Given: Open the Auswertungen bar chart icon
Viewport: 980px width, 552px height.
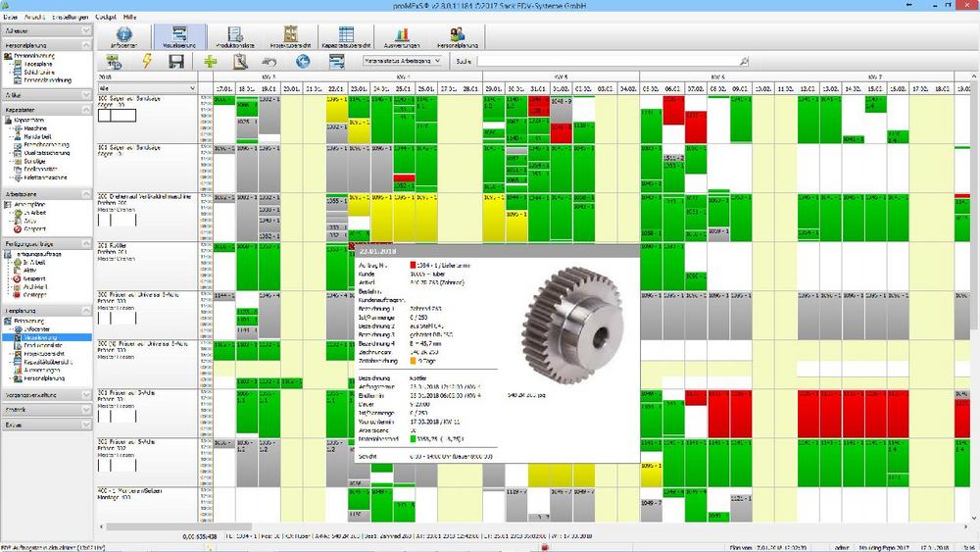Looking at the screenshot, I should 402,37.
